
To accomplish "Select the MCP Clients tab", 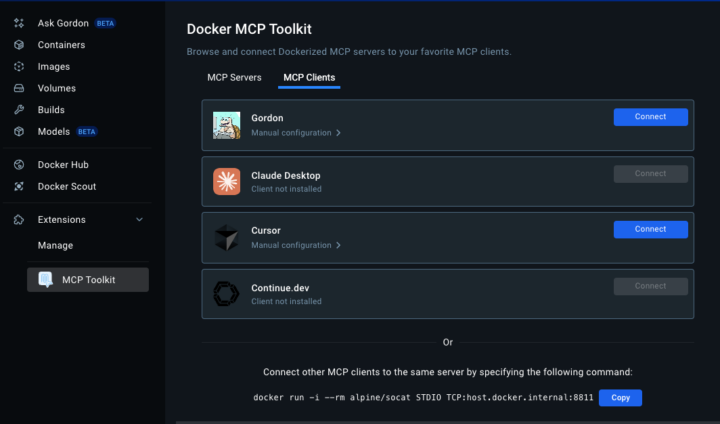I will [309, 78].
